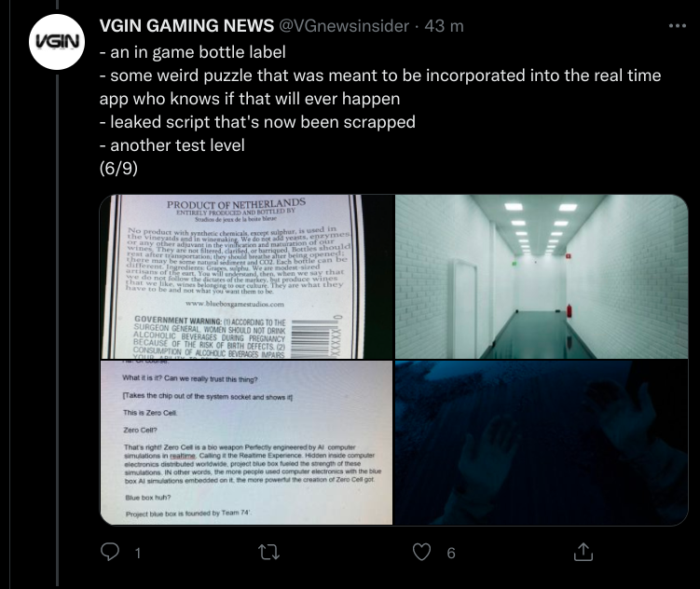
Task: Open the white hallway test level image
Action: [542, 277]
